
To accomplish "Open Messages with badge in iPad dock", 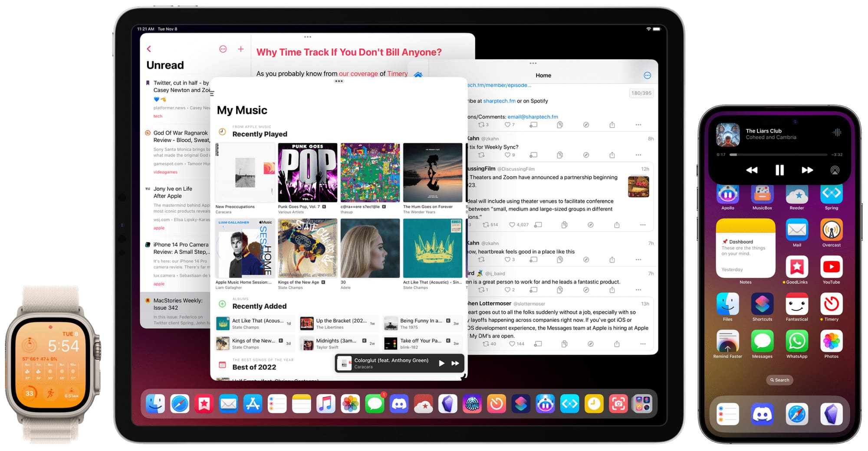I will (x=375, y=404).
